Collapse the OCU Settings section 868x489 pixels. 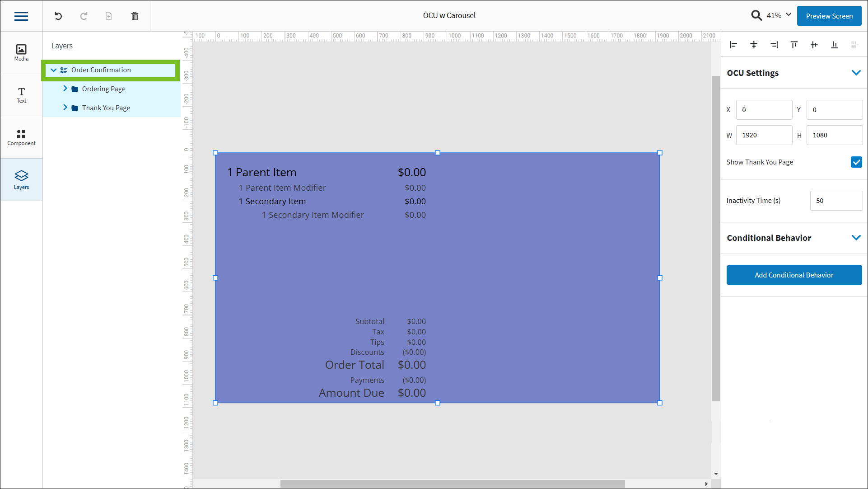(x=856, y=73)
